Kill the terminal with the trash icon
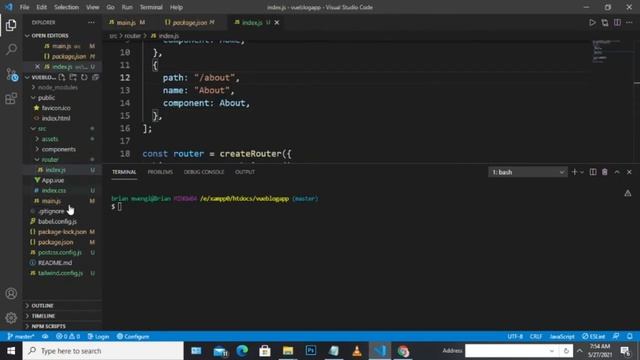Screen dimensions: 640x360 tap(604, 172)
